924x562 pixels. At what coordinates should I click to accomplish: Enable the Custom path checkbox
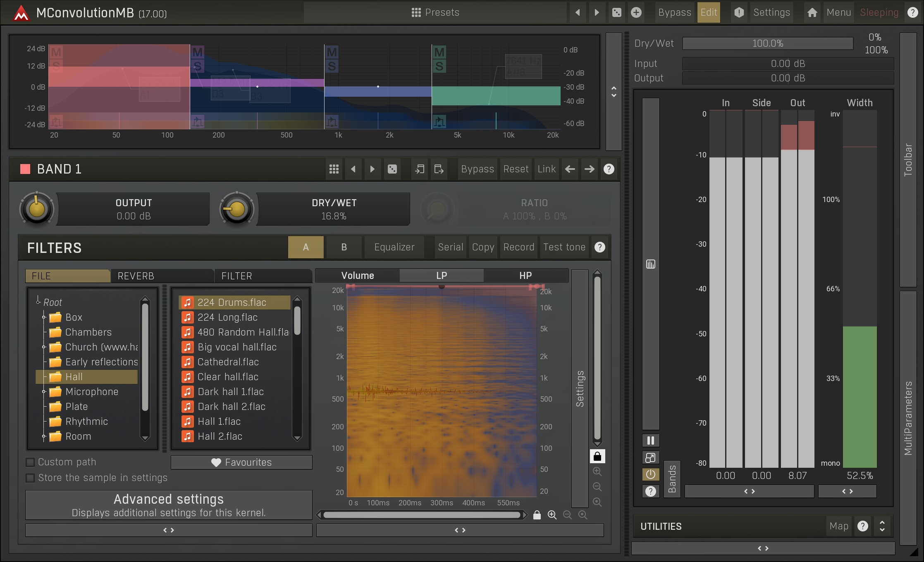pos(30,462)
